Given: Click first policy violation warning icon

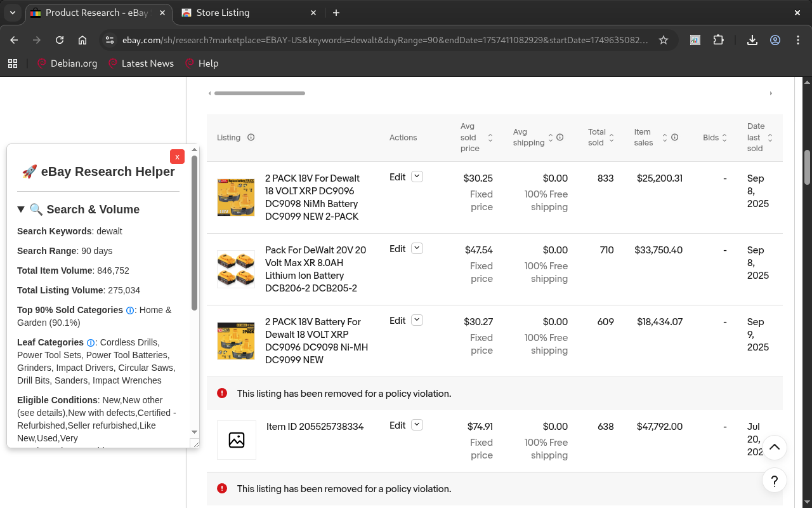Looking at the screenshot, I should click(x=222, y=393).
